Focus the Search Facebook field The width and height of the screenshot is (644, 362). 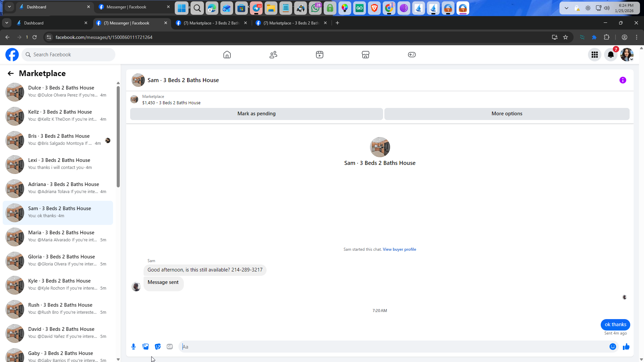pyautogui.click(x=68, y=55)
